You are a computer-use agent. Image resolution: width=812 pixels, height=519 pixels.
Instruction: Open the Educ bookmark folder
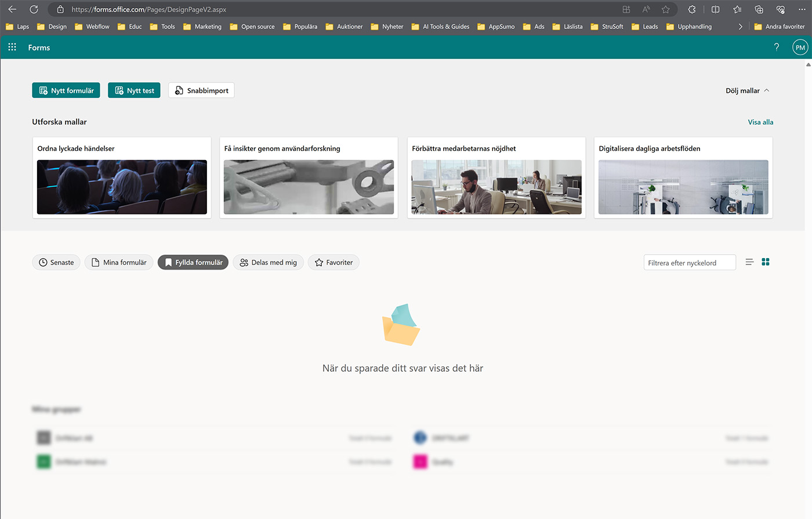pyautogui.click(x=129, y=27)
